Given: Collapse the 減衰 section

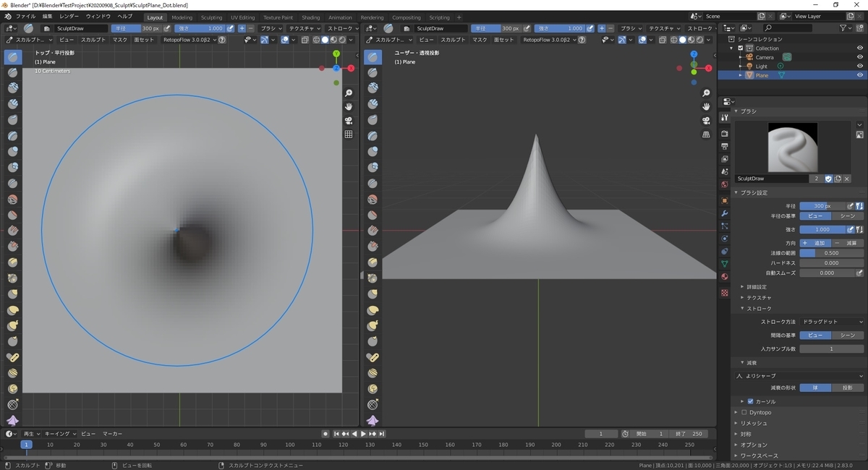Looking at the screenshot, I should [748, 362].
